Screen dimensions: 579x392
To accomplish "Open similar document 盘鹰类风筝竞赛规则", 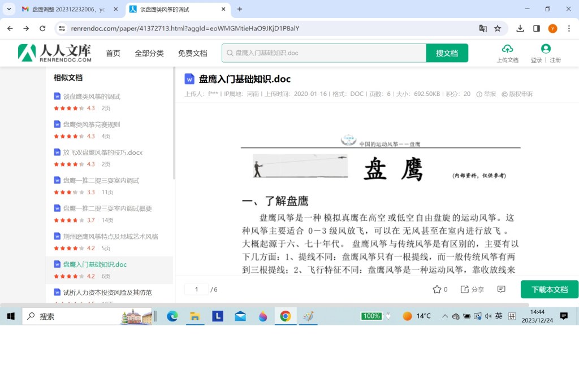I will pos(91,124).
